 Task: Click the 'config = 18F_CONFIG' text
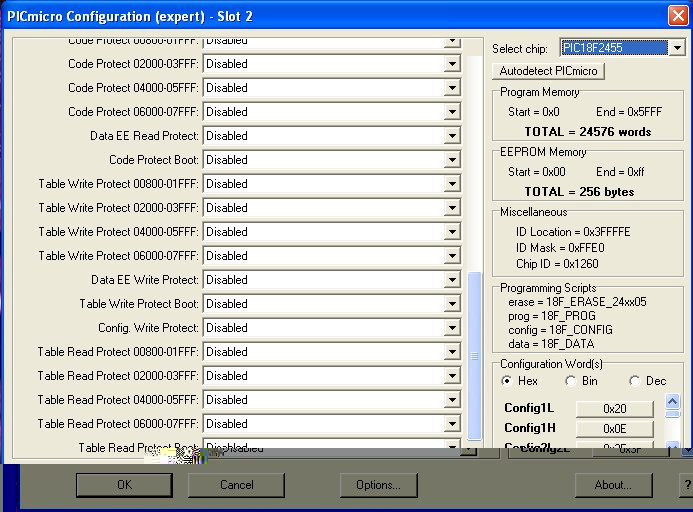tap(560, 330)
